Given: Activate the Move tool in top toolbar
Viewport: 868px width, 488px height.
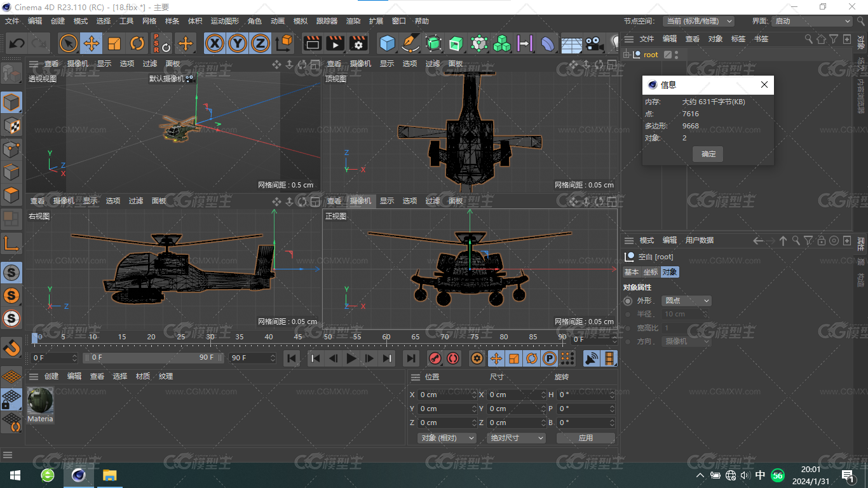Looking at the screenshot, I should [92, 43].
